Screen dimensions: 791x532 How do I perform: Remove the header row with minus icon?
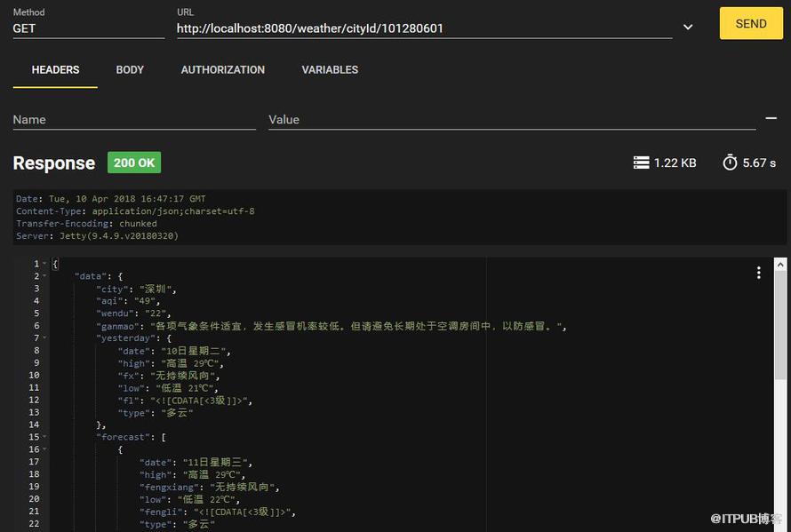pyautogui.click(x=771, y=118)
